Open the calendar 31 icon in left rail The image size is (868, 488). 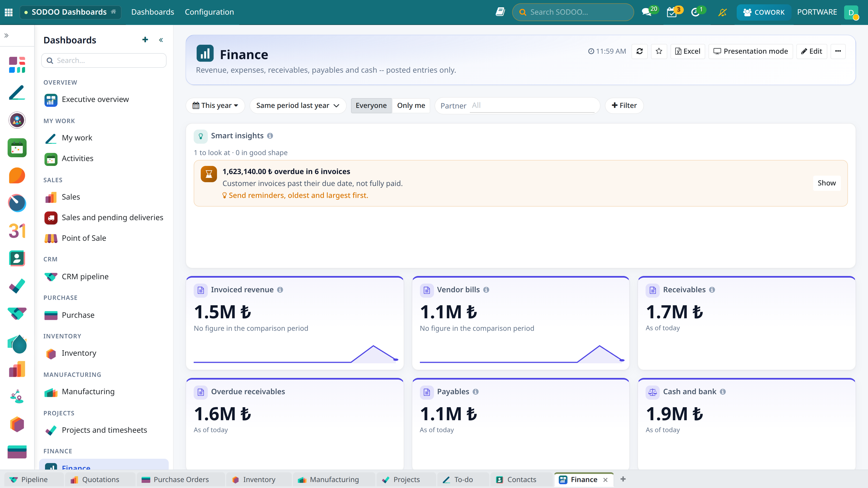(17, 231)
